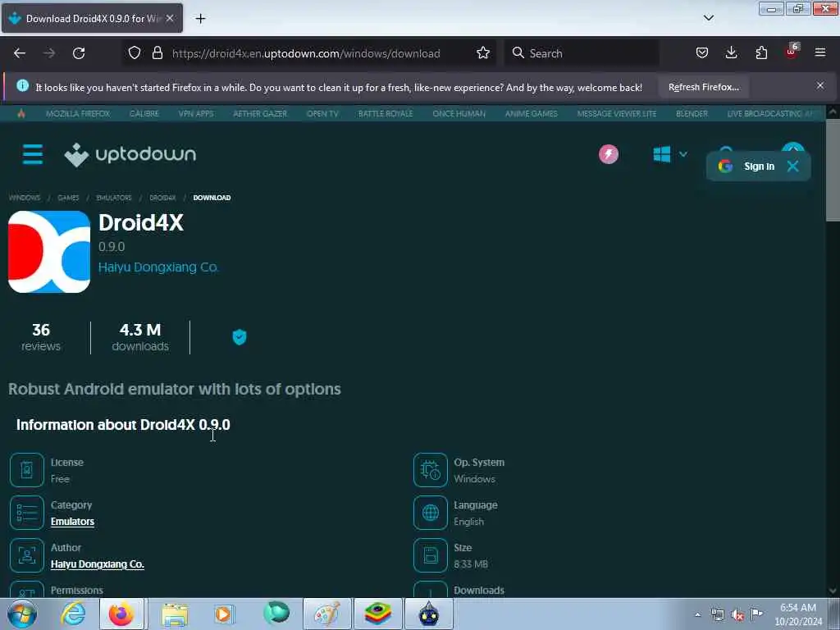Open the Emulators category link
840x630 pixels.
pos(72,521)
